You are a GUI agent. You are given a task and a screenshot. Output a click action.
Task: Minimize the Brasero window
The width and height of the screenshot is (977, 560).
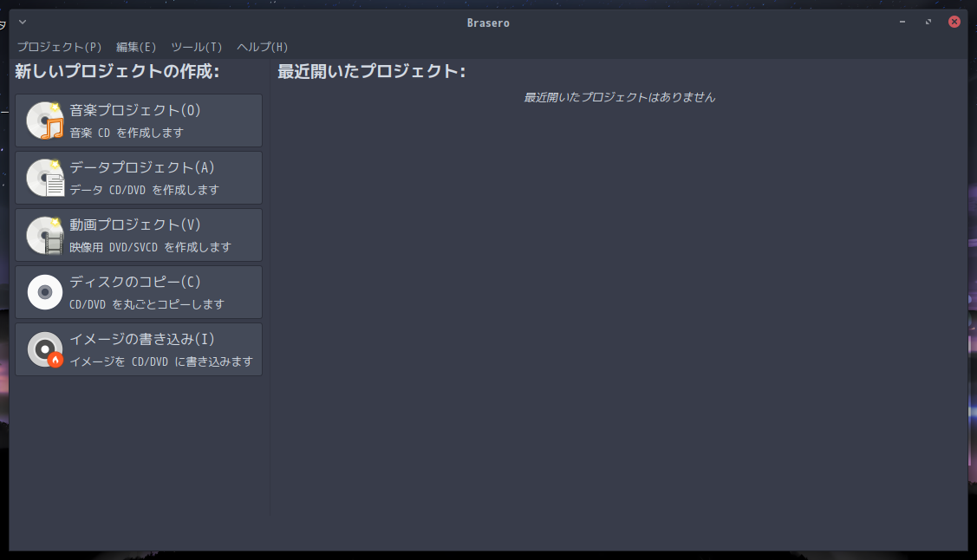click(x=902, y=22)
